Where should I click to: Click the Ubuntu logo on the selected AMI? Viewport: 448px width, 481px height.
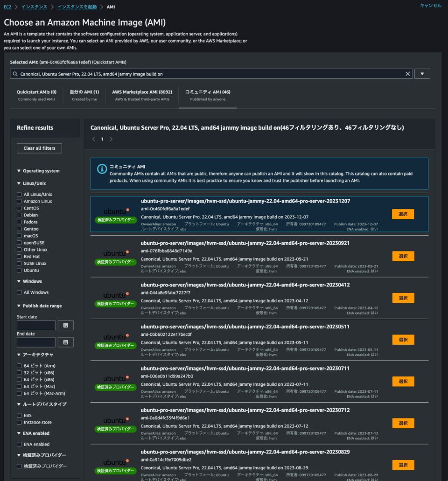(x=115, y=210)
